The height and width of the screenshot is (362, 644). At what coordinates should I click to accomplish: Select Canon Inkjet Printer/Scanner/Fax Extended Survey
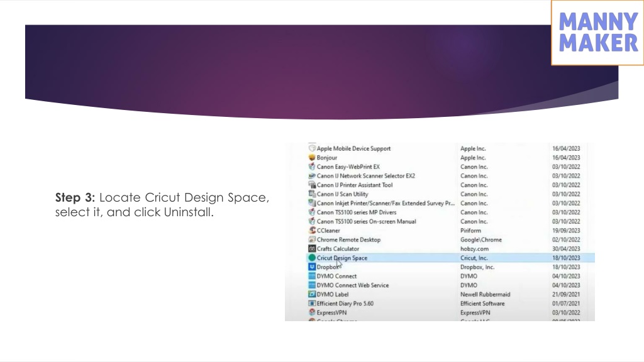(x=386, y=203)
